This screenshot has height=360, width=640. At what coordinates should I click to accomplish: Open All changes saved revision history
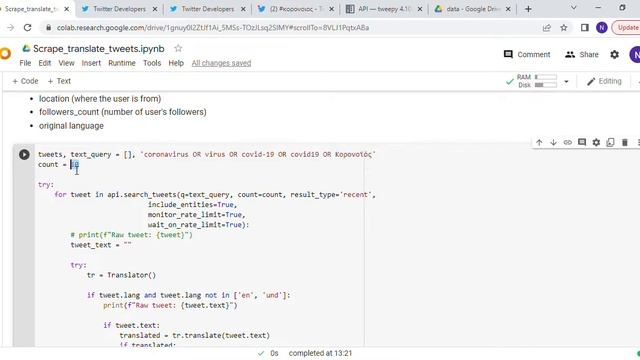coord(221,63)
